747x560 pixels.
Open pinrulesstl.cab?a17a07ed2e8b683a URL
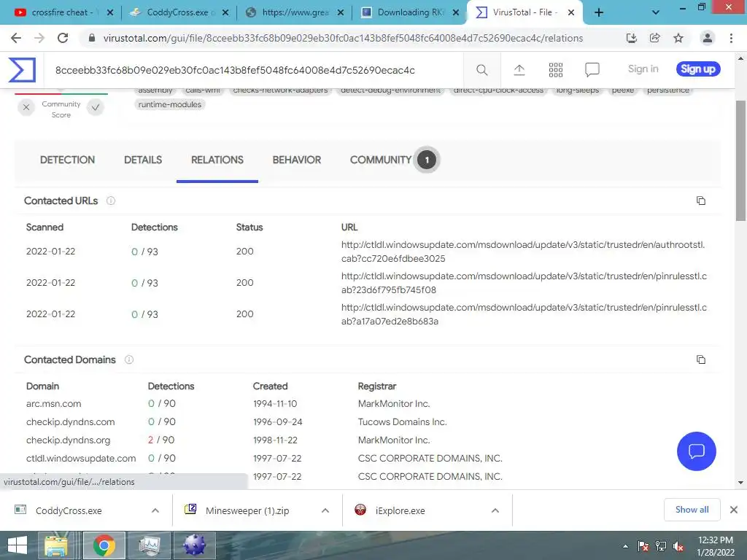524,314
